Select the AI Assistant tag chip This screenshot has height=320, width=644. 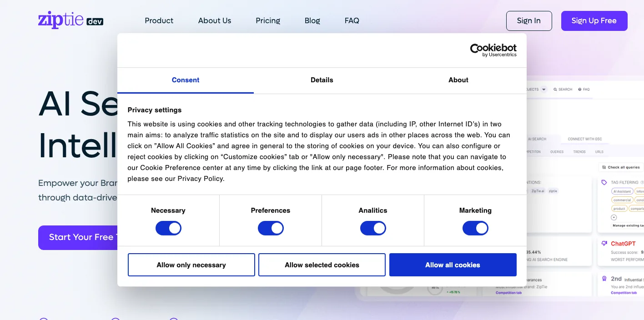coord(622,191)
